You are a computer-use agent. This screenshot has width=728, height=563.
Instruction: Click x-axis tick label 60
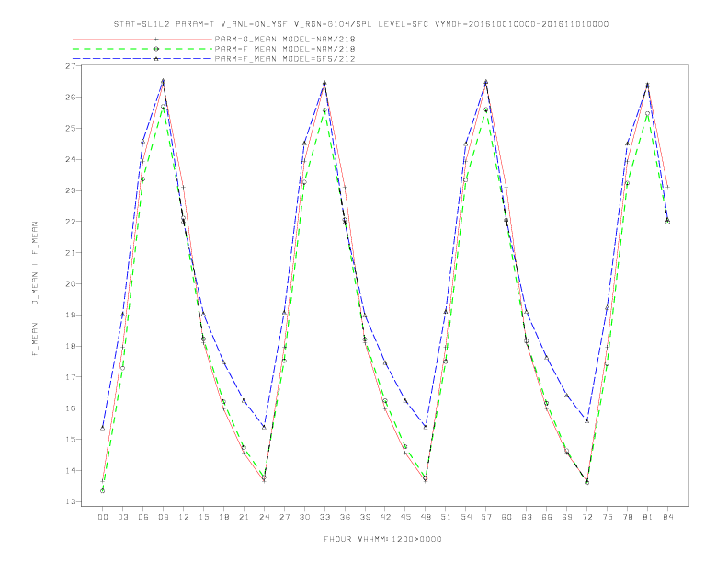coord(506,517)
